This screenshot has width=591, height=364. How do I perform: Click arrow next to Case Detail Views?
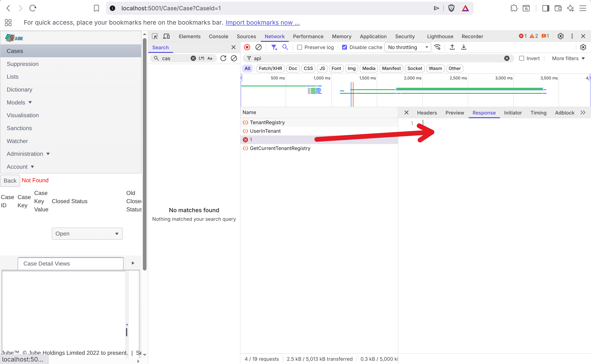pos(133,263)
